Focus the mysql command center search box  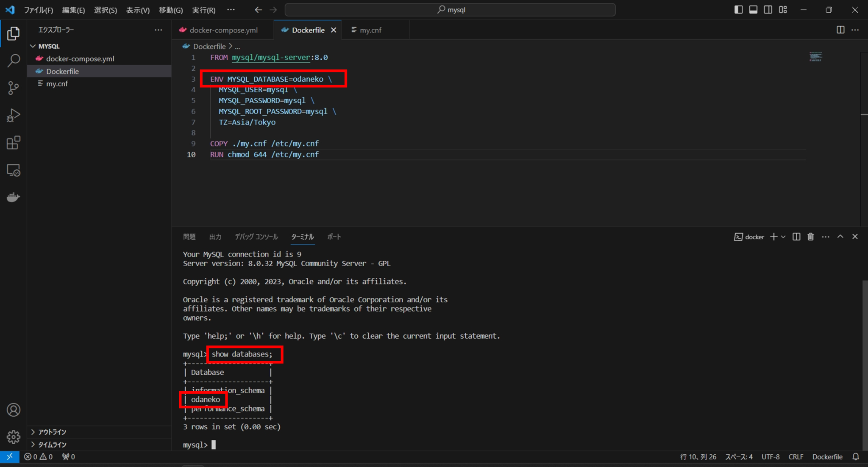[450, 9]
